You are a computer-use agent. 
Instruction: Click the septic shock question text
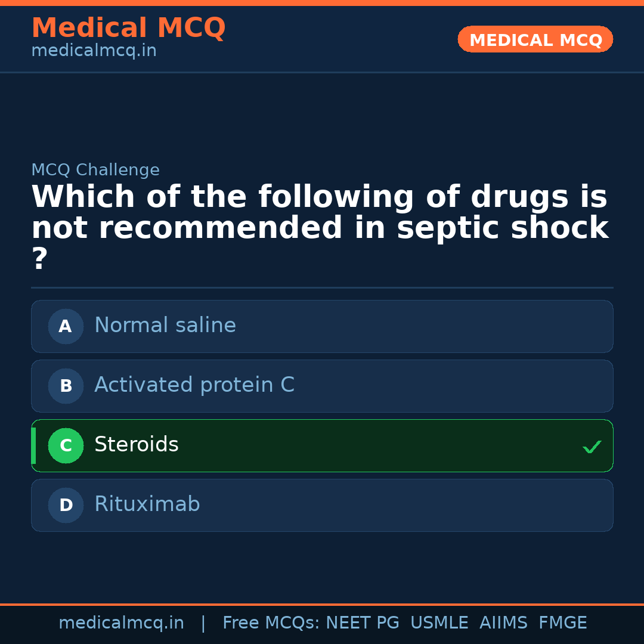(x=320, y=213)
